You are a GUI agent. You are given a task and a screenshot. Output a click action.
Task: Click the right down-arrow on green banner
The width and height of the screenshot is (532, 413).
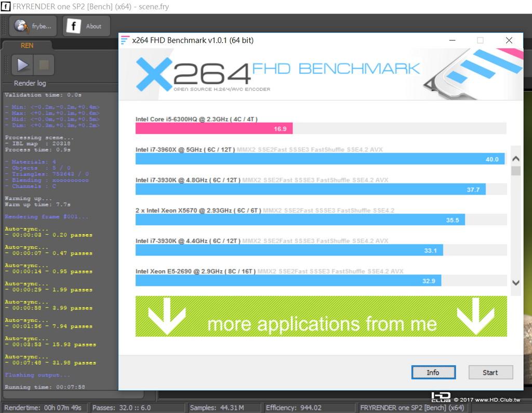[x=476, y=316]
